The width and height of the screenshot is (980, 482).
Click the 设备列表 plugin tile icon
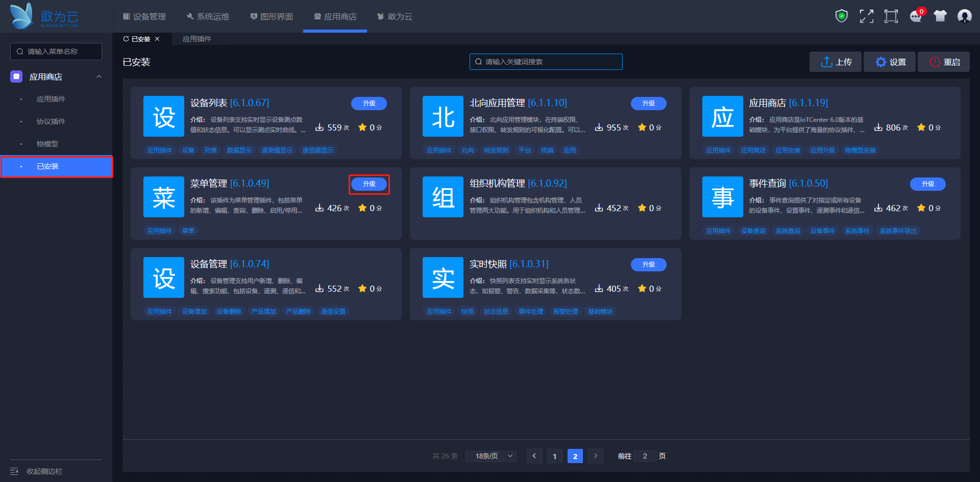(x=163, y=116)
